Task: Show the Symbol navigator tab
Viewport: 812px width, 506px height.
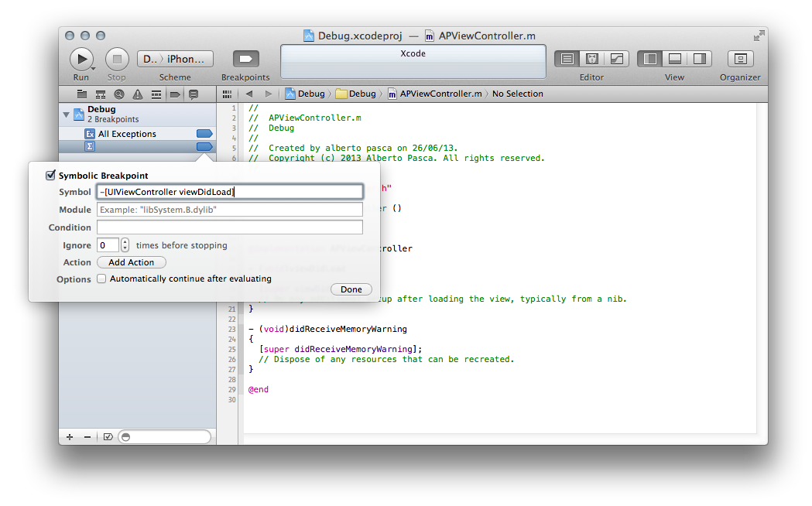Action: pyautogui.click(x=101, y=94)
